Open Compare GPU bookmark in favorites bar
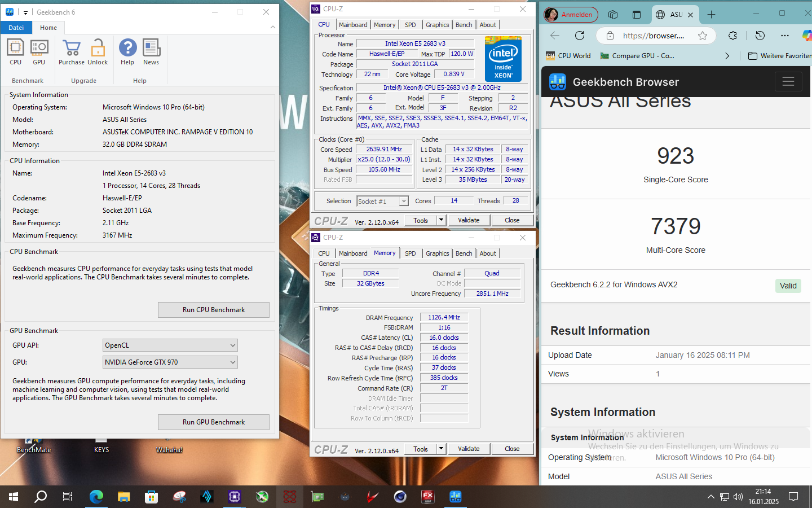This screenshot has height=508, width=812. 637,56
